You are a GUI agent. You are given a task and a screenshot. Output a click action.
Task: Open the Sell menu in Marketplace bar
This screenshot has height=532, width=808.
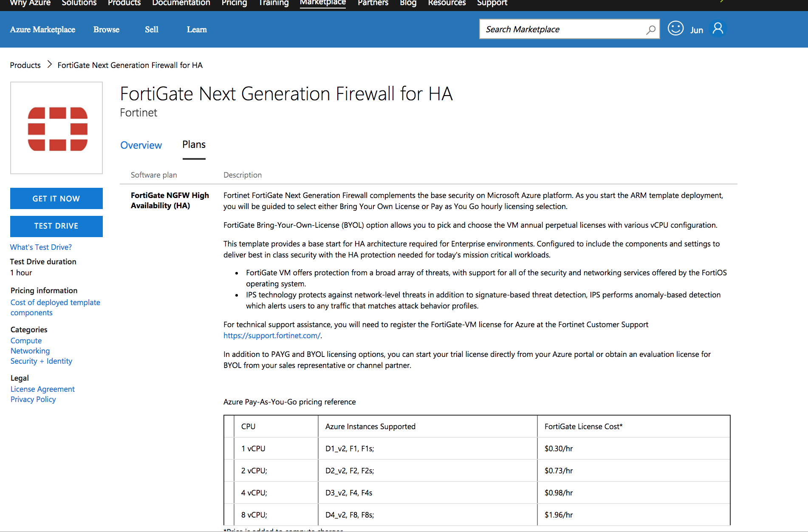(151, 29)
